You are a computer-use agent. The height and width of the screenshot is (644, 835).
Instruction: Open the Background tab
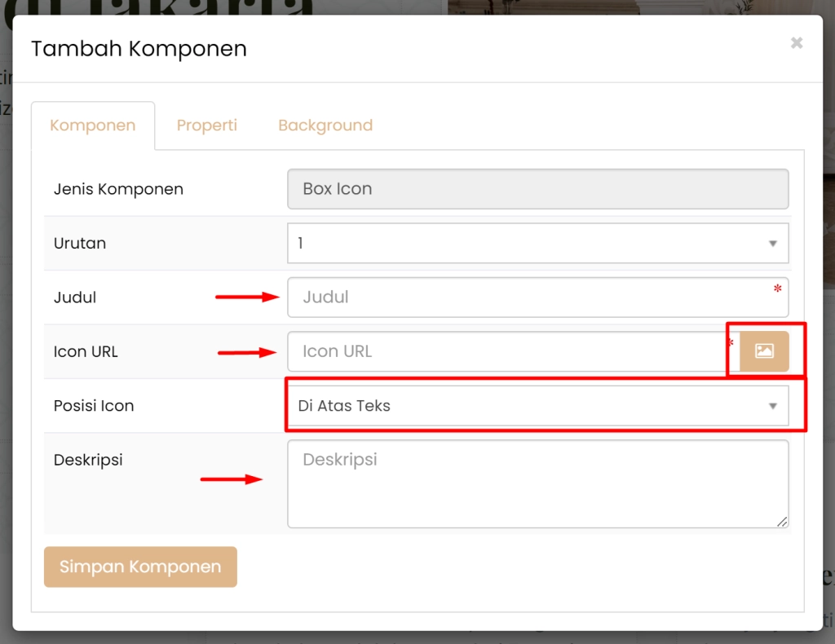(x=325, y=126)
